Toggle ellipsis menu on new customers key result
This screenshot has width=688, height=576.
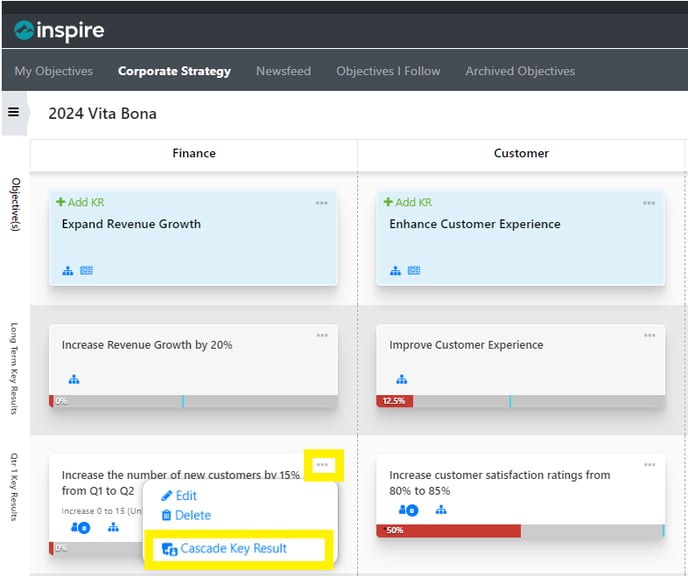click(x=322, y=465)
